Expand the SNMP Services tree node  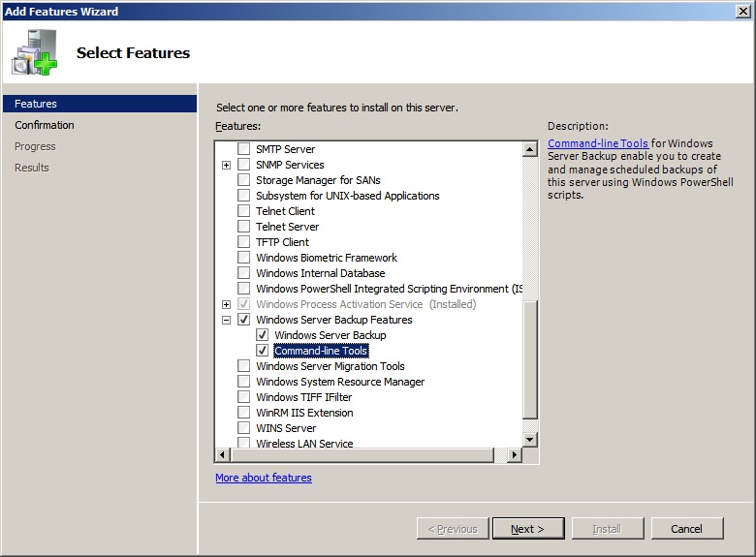(226, 165)
